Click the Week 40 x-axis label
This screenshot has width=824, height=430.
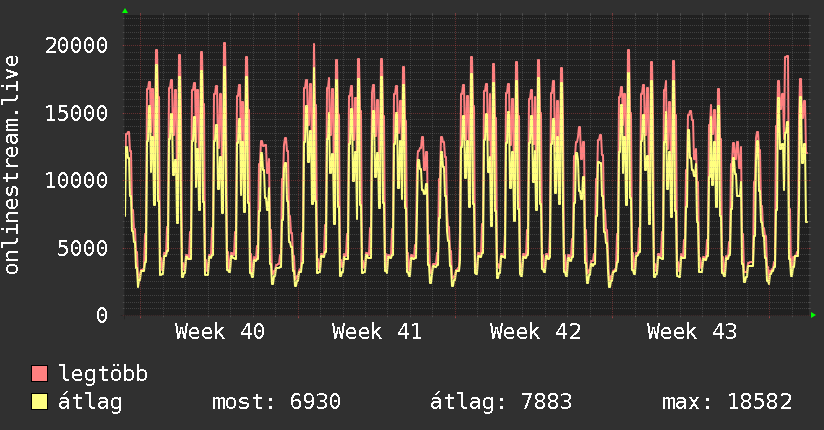[x=220, y=332]
